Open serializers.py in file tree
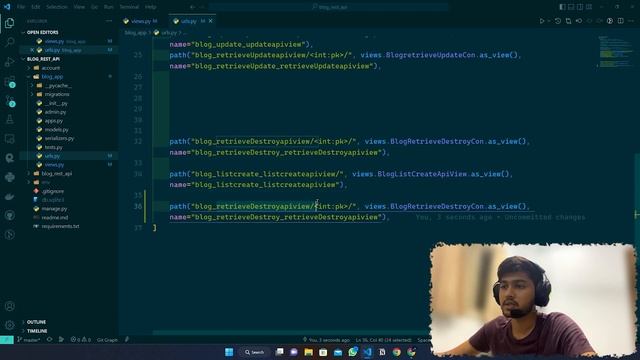The image size is (640, 360). (59, 138)
